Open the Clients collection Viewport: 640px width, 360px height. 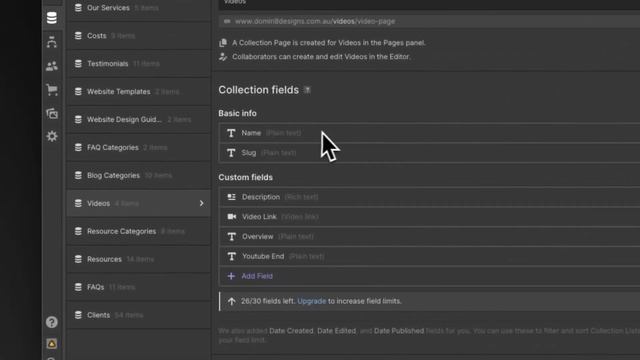(138, 315)
